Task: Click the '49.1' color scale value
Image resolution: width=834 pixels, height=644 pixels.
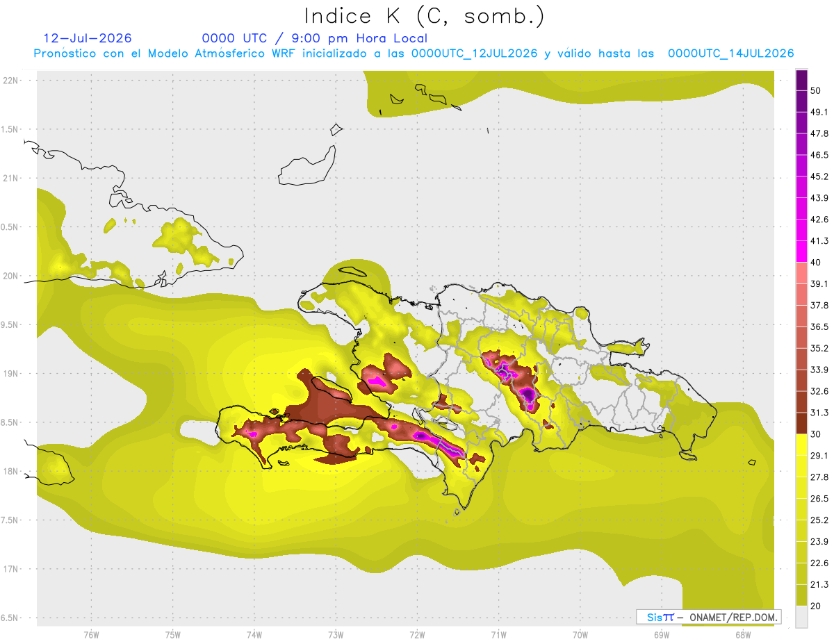Action: coord(819,112)
